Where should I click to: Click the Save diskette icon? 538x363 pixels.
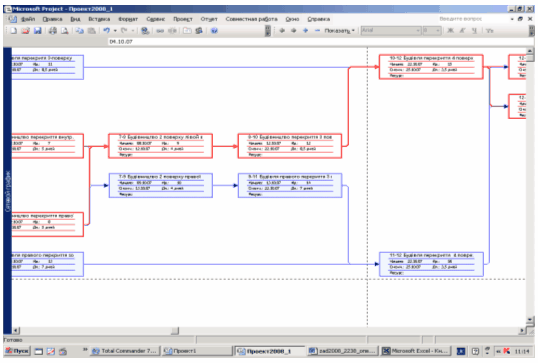(x=37, y=31)
